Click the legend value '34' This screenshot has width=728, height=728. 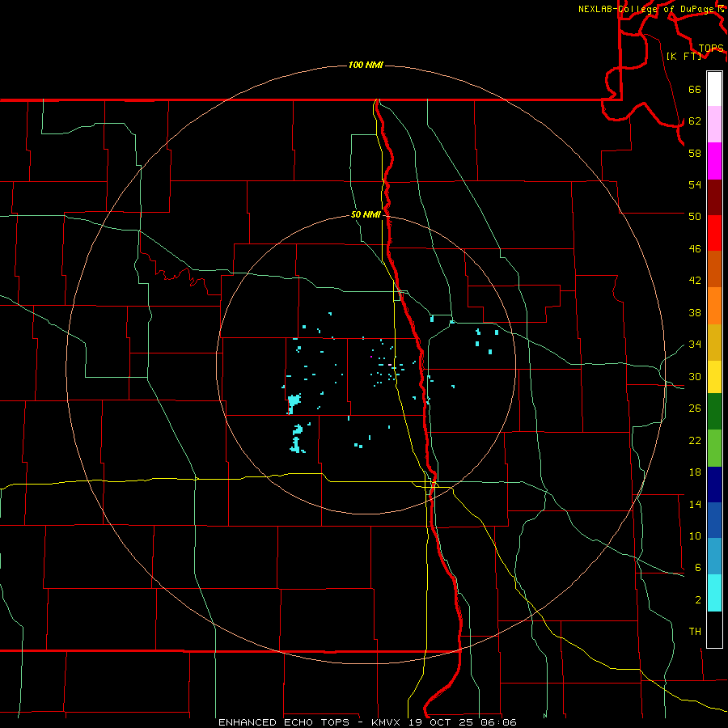[x=695, y=345]
